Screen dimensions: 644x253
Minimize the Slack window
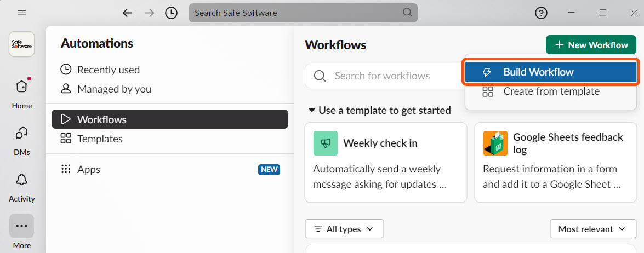[572, 13]
